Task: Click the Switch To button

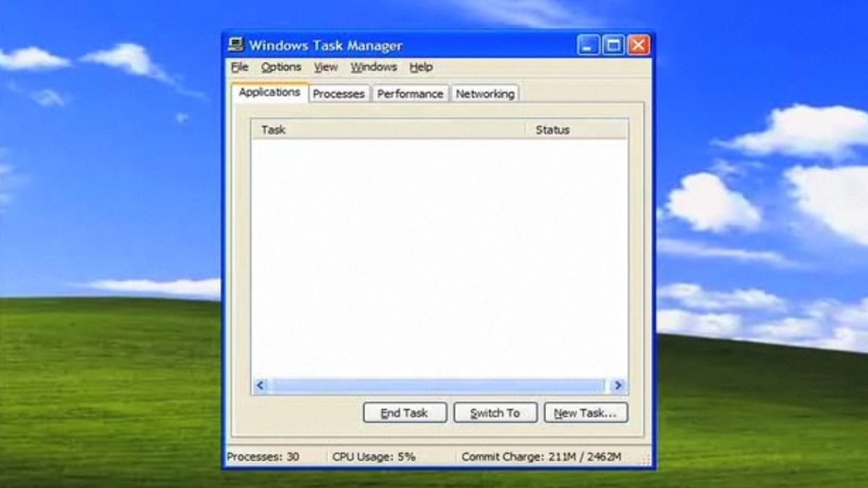Action: tap(495, 413)
